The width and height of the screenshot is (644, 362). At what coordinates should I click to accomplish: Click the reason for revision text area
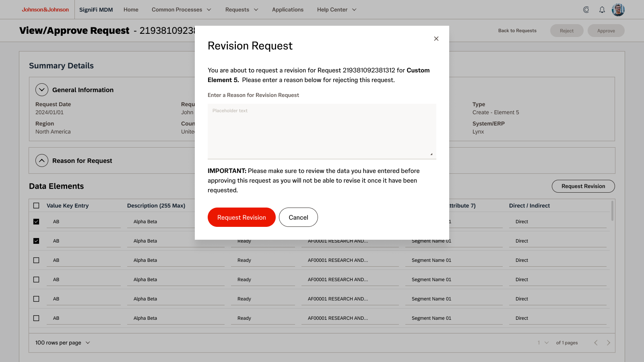pos(322,131)
